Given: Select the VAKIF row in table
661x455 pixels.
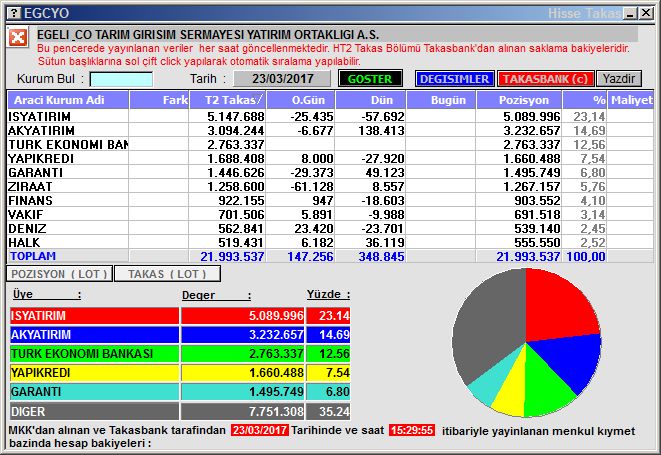Looking at the screenshot, I should pyautogui.click(x=330, y=214).
